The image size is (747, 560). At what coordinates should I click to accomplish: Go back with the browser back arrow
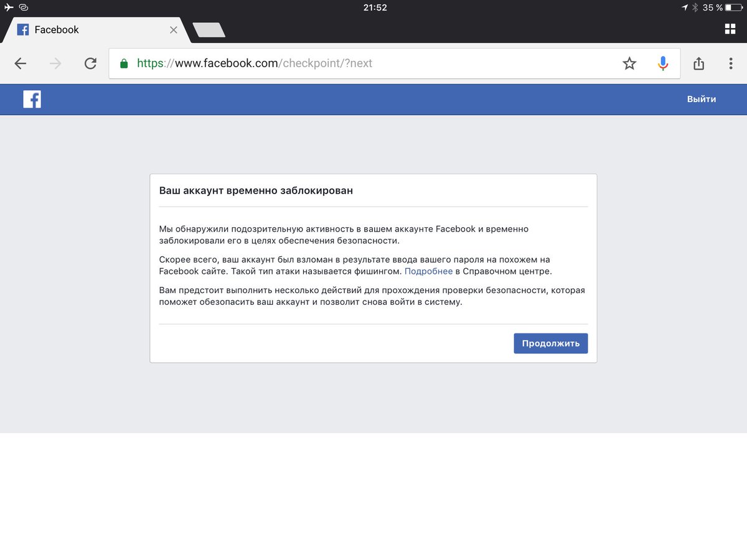coord(21,63)
